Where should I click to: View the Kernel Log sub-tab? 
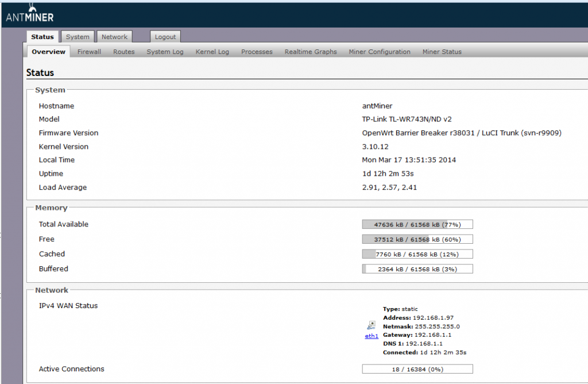click(212, 52)
